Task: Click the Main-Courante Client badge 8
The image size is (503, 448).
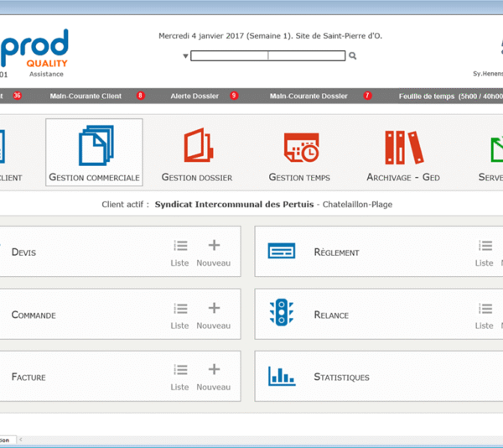Action: (x=141, y=96)
